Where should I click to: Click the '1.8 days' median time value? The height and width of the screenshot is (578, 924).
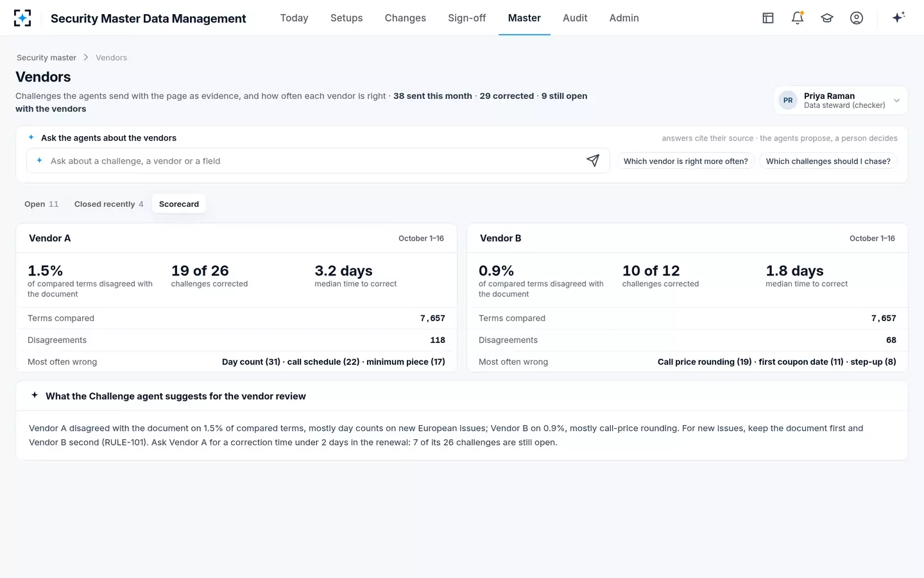coord(794,271)
